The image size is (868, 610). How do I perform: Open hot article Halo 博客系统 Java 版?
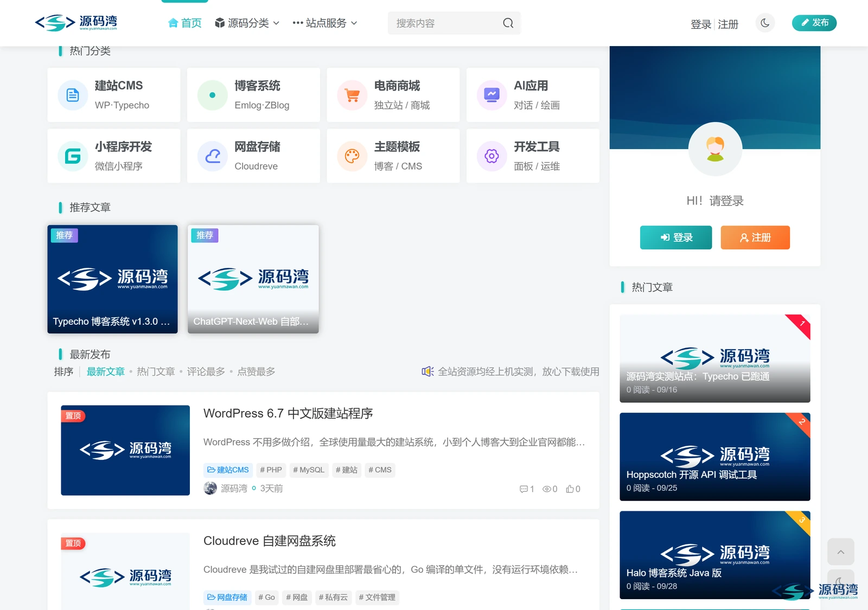point(715,555)
